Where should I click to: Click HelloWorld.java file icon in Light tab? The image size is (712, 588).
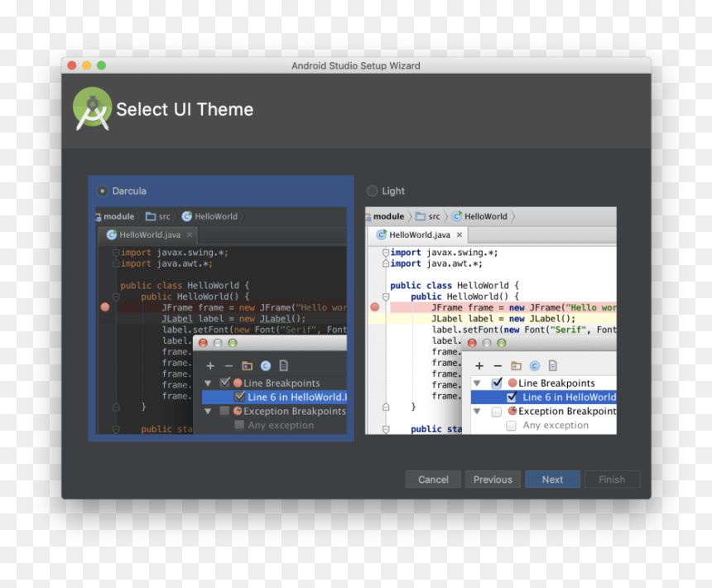tap(382, 234)
